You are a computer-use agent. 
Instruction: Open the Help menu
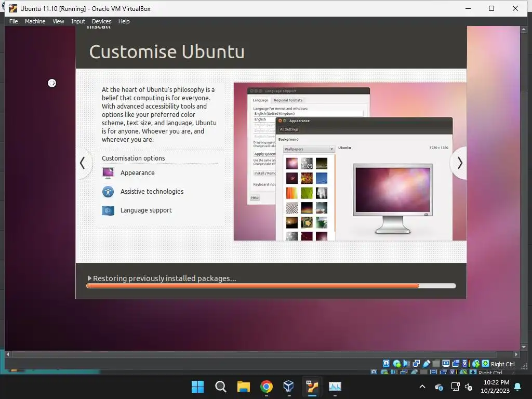tap(124, 21)
